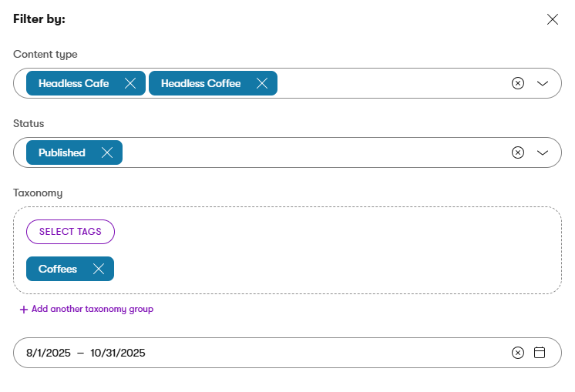575x392 pixels.
Task: Remove the Headless Cafe chip
Action: click(x=130, y=83)
